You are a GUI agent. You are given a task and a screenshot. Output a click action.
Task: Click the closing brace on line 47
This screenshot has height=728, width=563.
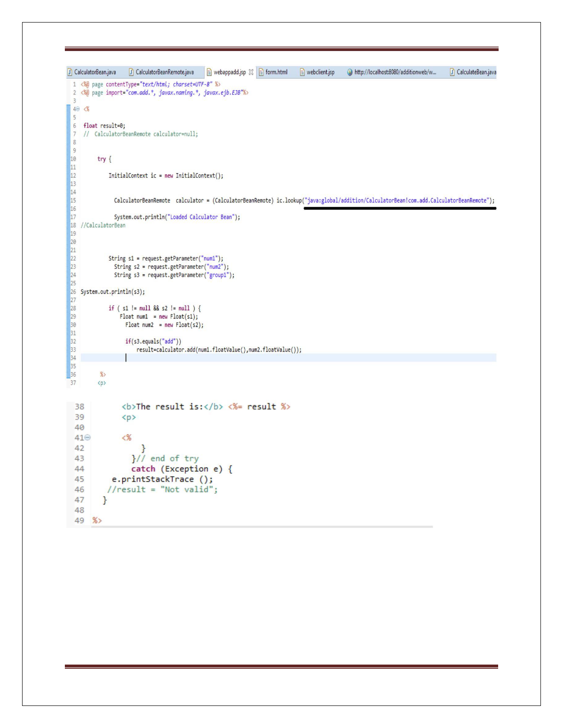pyautogui.click(x=105, y=500)
